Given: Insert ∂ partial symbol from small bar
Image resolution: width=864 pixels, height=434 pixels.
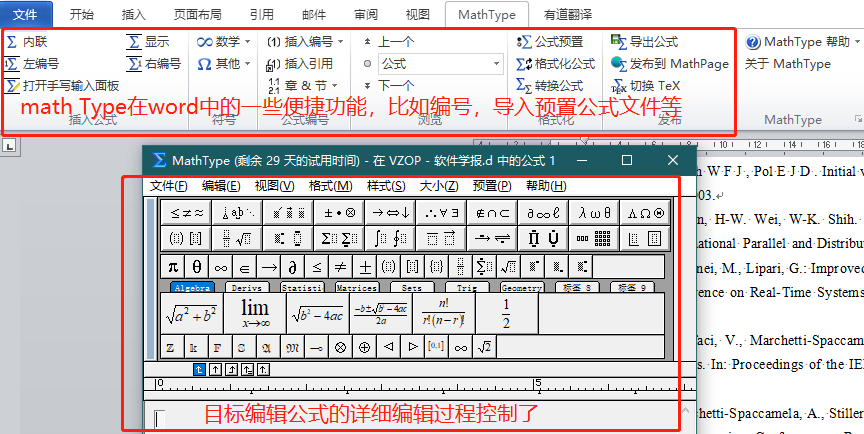Looking at the screenshot, I should (293, 267).
